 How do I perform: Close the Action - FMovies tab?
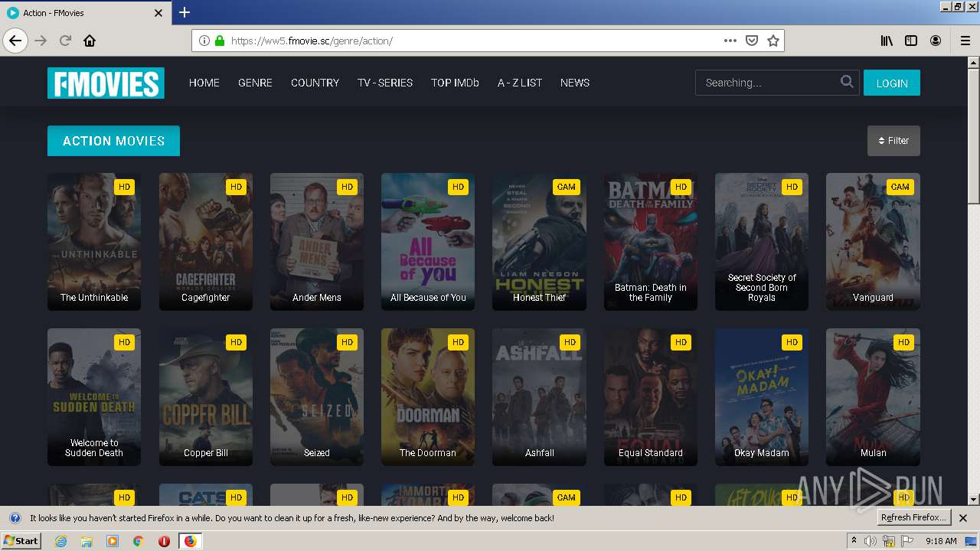[158, 13]
